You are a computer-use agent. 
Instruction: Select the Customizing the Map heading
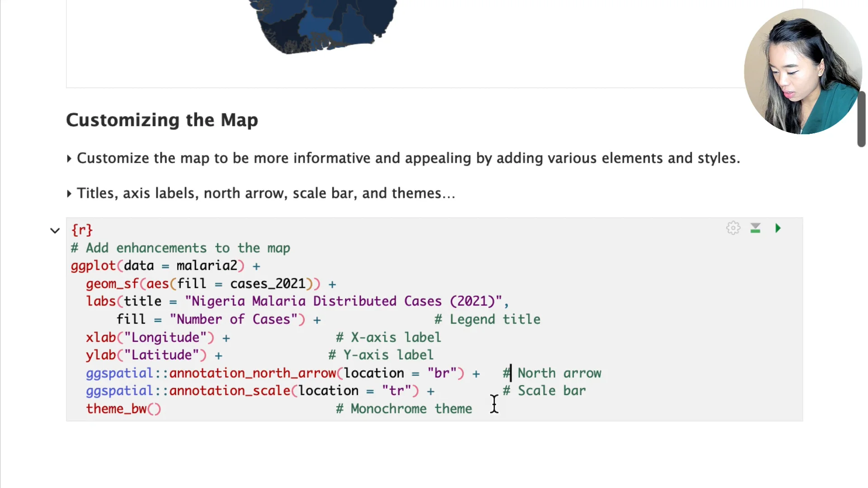pyautogui.click(x=161, y=120)
